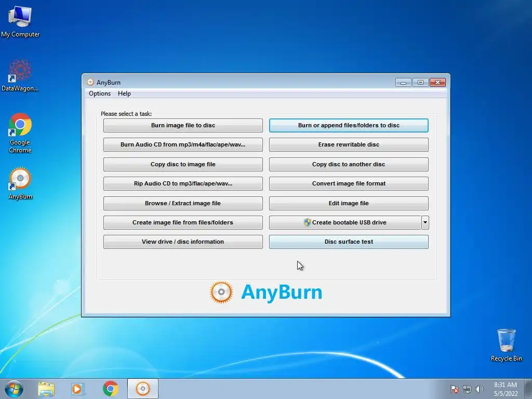The height and width of the screenshot is (399, 532).
Task: Open Browse / Extract image file
Action: point(183,203)
